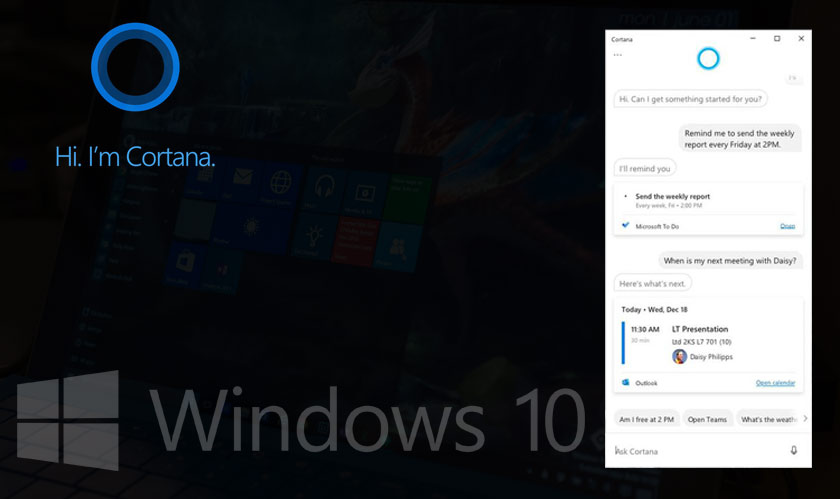Open the calendar via 'Open calendar' link

coord(775,383)
